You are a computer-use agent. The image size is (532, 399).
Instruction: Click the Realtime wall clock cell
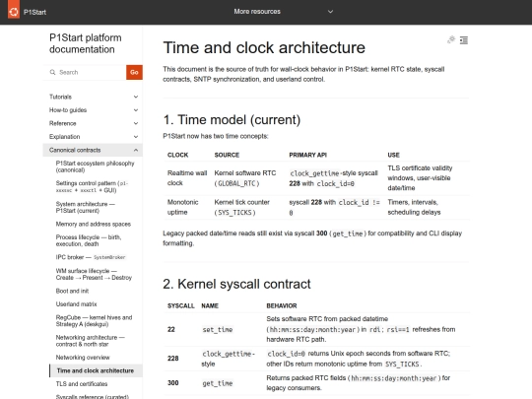[x=187, y=178]
